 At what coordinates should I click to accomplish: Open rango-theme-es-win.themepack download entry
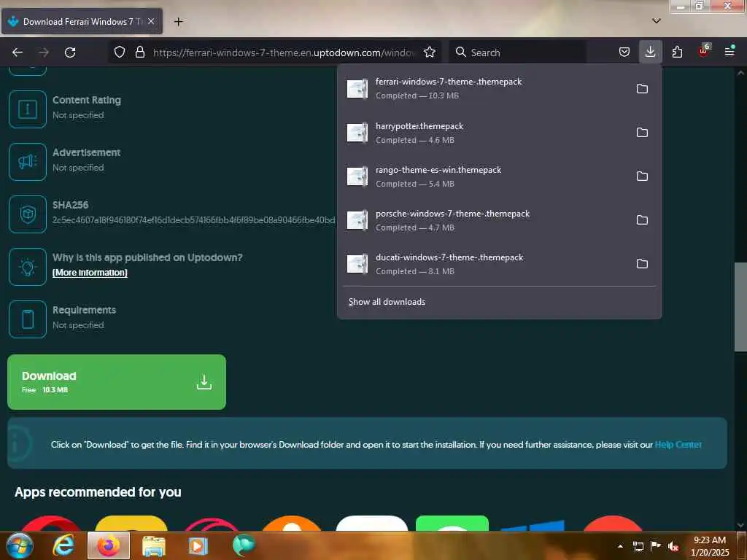click(484, 176)
